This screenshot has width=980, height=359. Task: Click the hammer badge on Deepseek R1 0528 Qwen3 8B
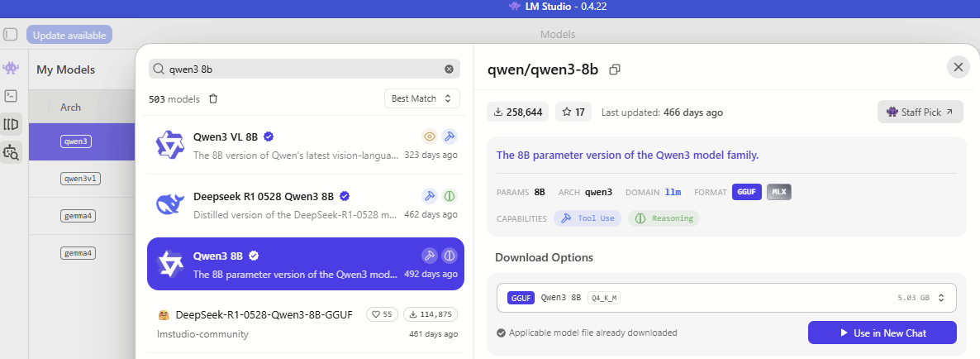coord(430,196)
